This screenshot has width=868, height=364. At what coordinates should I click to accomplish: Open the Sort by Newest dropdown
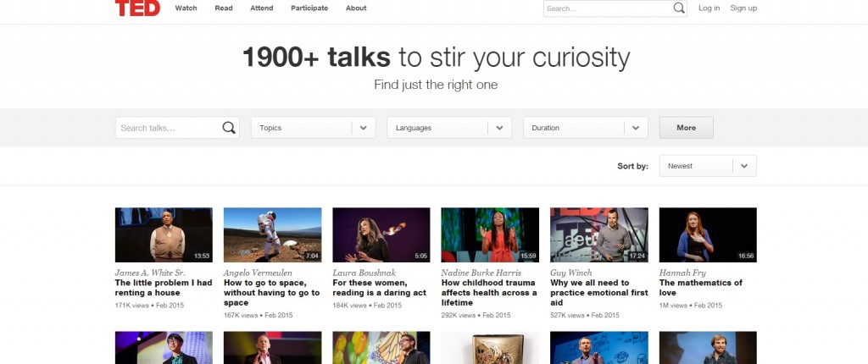pyautogui.click(x=708, y=166)
